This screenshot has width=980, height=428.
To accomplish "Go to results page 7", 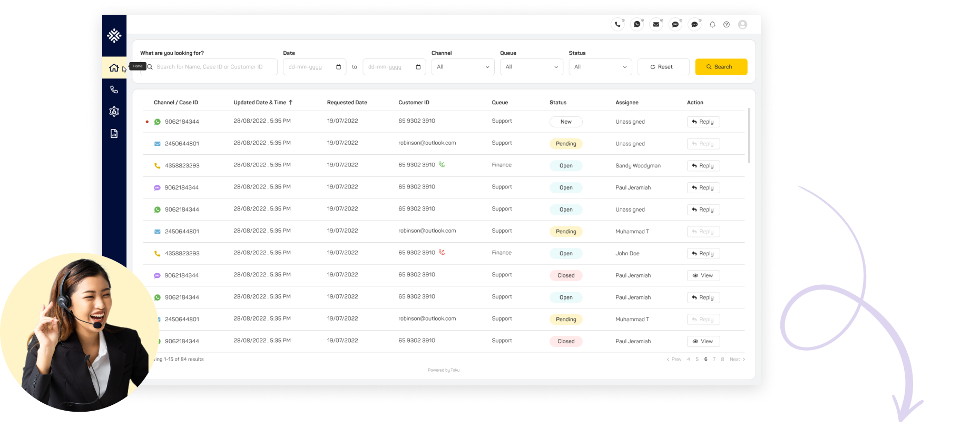I will tap(714, 359).
